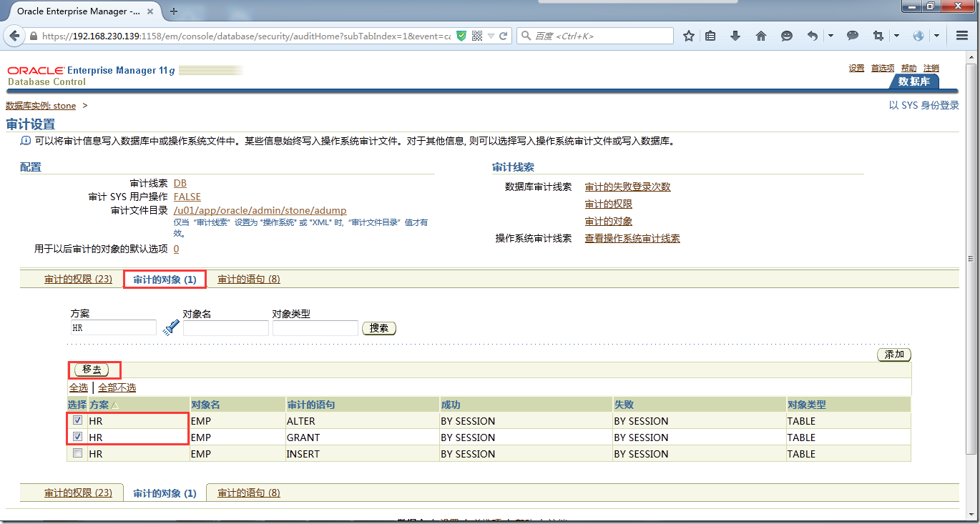Click the crop screenshot toolbar icon
The width and height of the screenshot is (980, 524).
[x=878, y=36]
